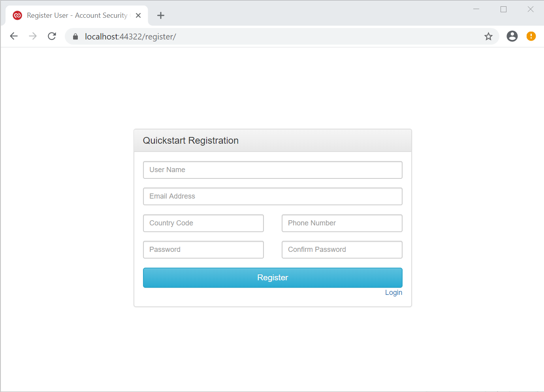The width and height of the screenshot is (544, 392).
Task: Click the padlock security icon in address bar
Action: point(75,36)
